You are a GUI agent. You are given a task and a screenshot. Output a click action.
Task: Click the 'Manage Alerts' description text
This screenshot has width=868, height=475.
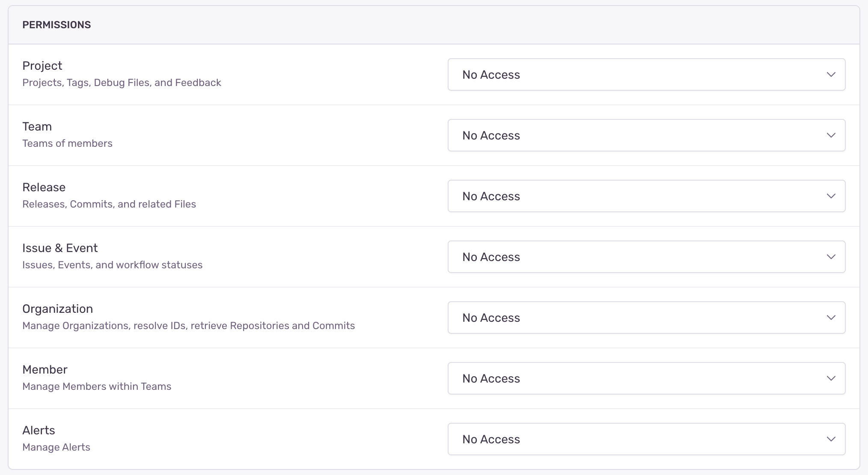56,447
